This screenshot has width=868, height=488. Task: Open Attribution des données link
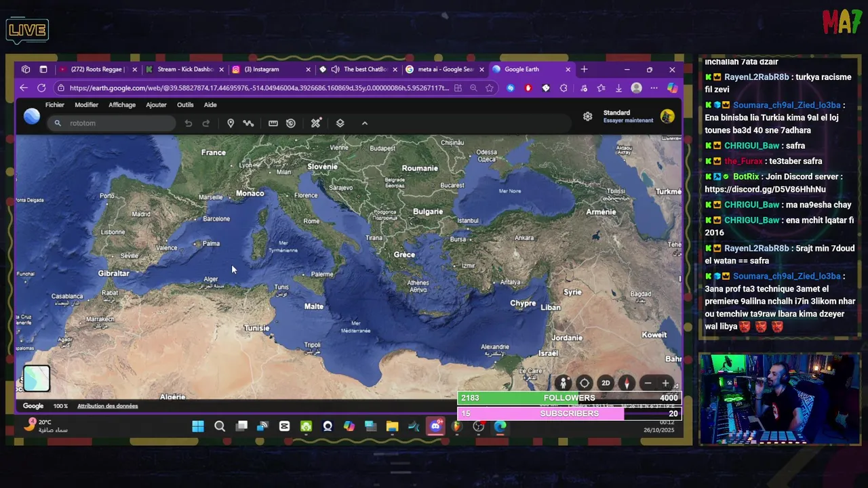point(108,406)
